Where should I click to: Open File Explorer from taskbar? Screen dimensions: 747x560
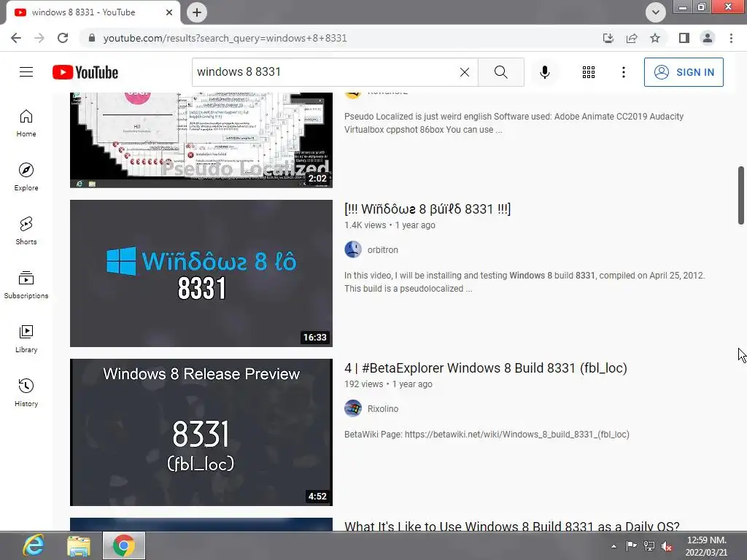click(x=79, y=545)
